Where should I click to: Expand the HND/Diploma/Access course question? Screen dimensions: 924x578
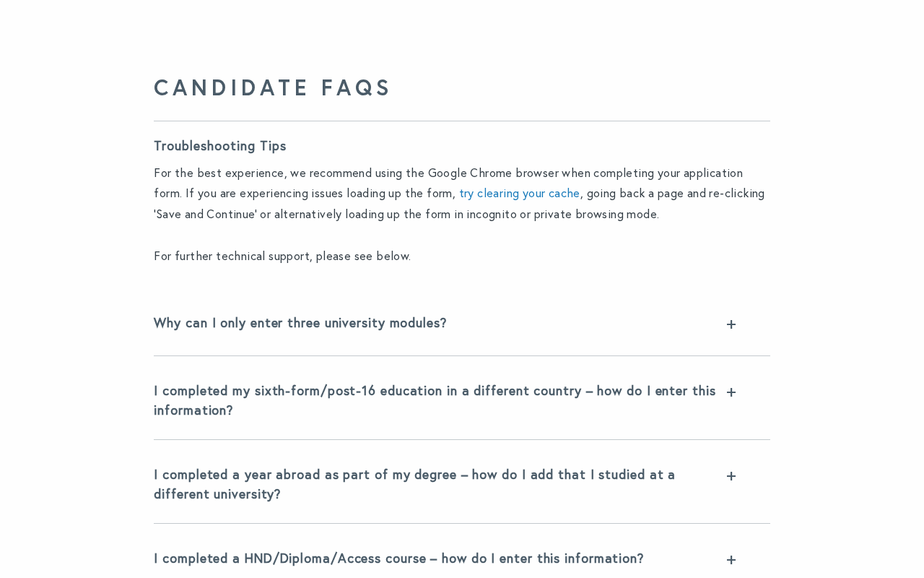coord(398,559)
